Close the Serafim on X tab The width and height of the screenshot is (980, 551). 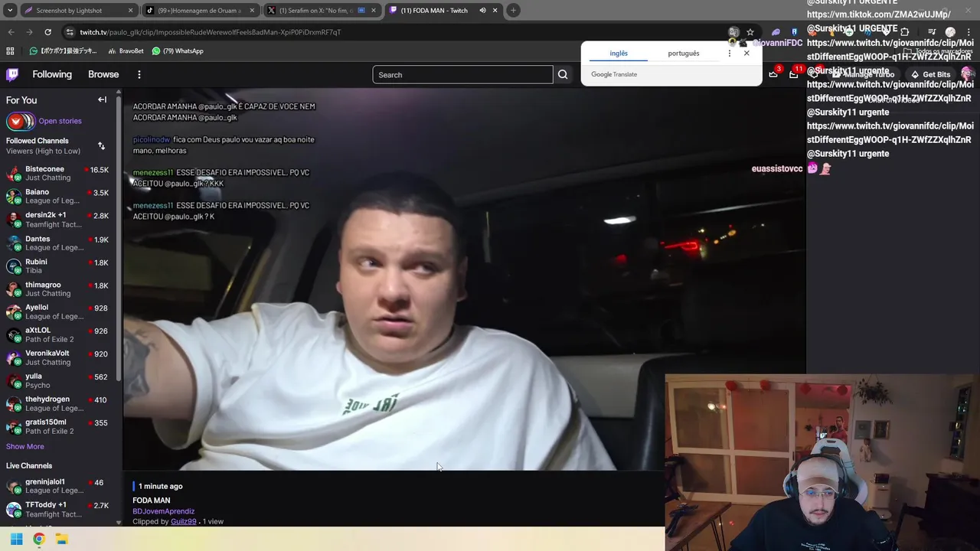(x=374, y=10)
